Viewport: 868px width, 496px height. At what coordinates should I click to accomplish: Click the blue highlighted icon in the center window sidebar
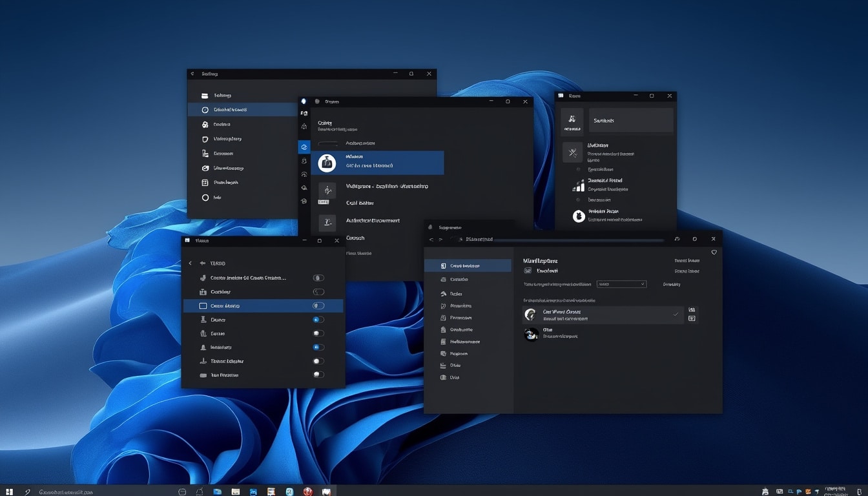pyautogui.click(x=304, y=147)
